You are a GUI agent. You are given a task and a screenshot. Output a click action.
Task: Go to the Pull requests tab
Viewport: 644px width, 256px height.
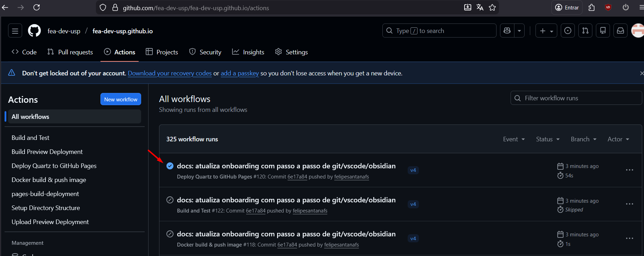(x=70, y=52)
